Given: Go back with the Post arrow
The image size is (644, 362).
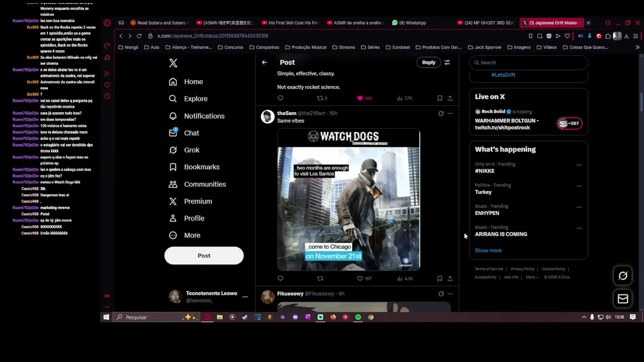Looking at the screenshot, I should (264, 62).
